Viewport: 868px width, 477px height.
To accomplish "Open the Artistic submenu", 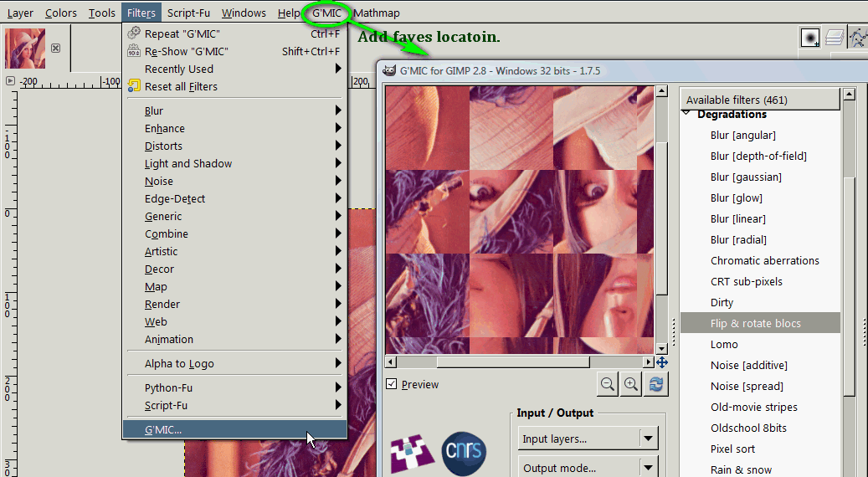I will (236, 251).
